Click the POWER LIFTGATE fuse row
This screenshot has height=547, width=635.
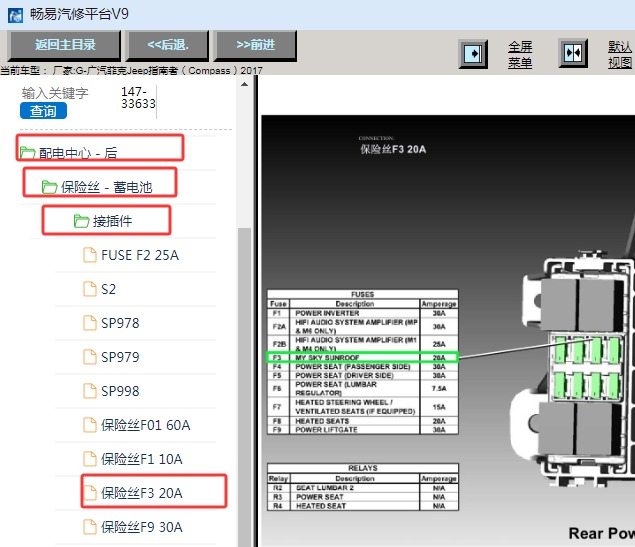[362, 430]
